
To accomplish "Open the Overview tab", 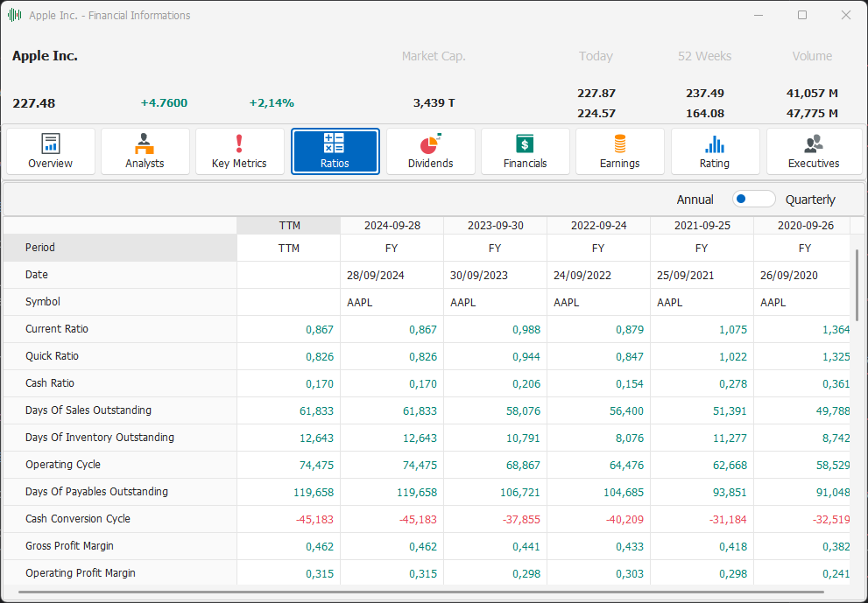I will click(x=51, y=151).
